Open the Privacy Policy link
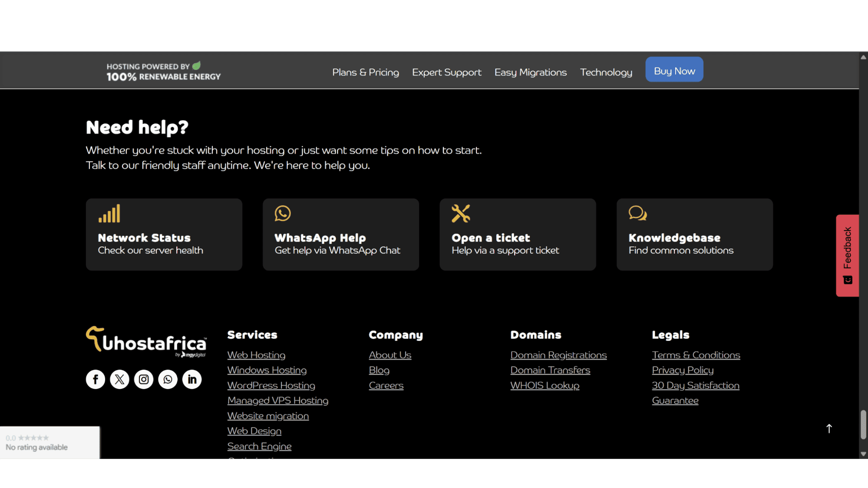This screenshot has height=488, width=868. pyautogui.click(x=683, y=370)
